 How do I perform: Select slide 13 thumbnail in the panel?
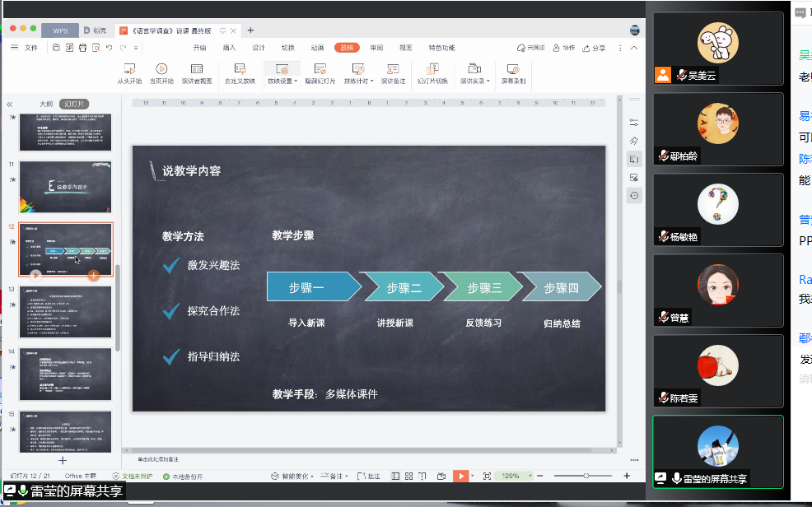coord(65,312)
